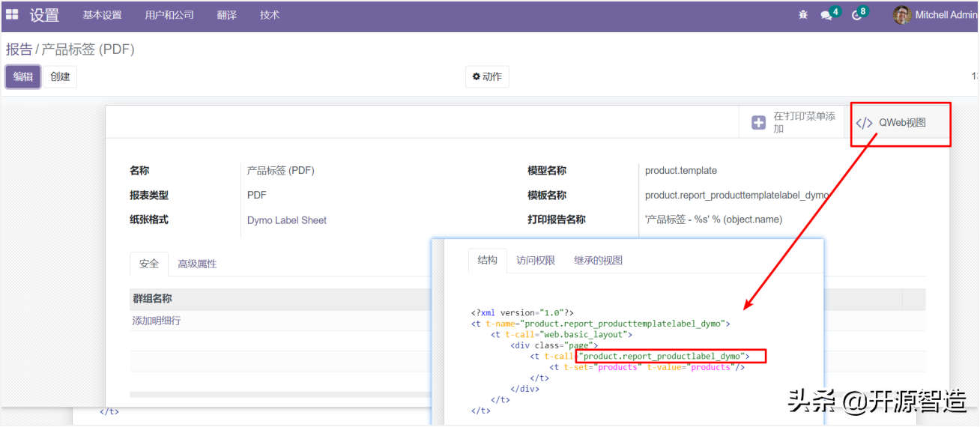The width and height of the screenshot is (980, 427).
Task: Open the conversations icon with badge 4
Action: [826, 15]
